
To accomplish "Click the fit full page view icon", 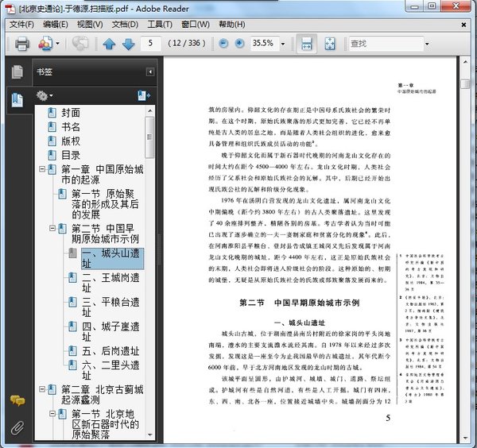I will pos(329,44).
